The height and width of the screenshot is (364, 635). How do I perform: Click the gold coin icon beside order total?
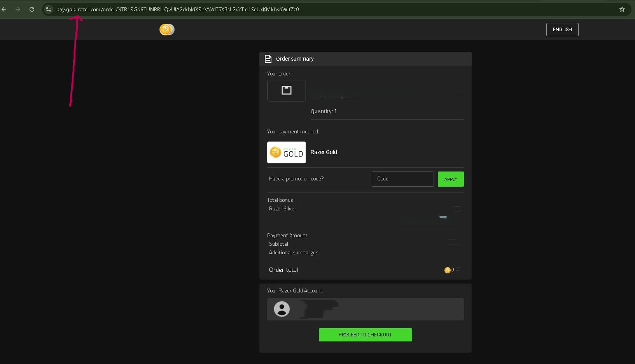click(447, 270)
